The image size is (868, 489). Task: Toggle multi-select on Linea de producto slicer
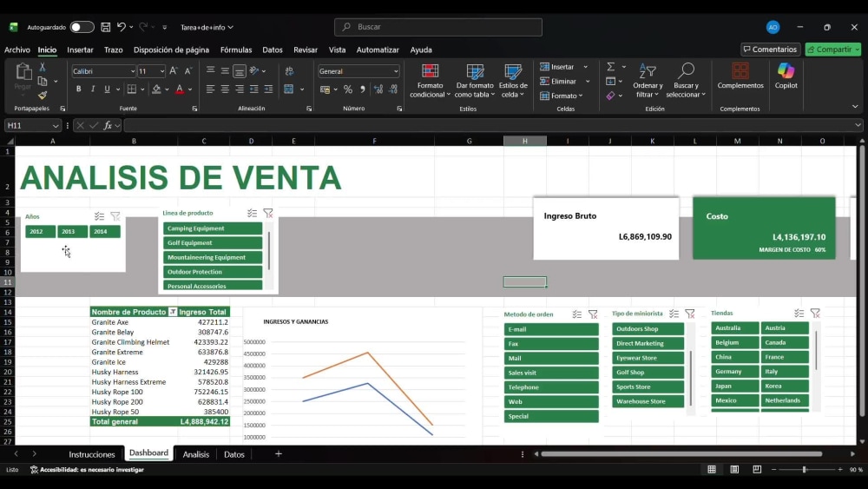point(252,213)
